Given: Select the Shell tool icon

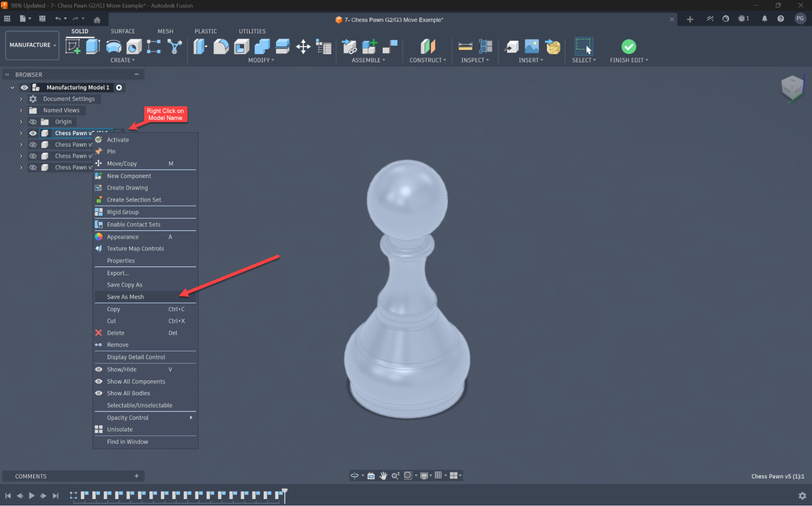Looking at the screenshot, I should click(x=241, y=47).
